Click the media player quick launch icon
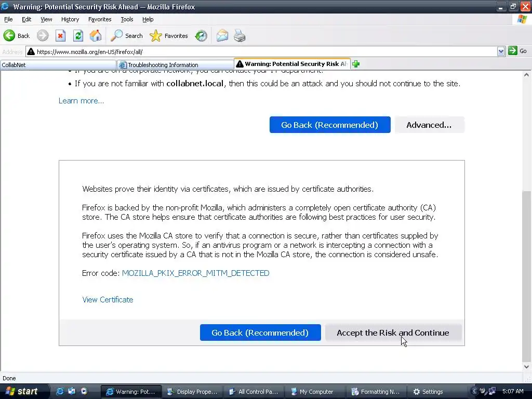The height and width of the screenshot is (399, 532). [x=84, y=392]
